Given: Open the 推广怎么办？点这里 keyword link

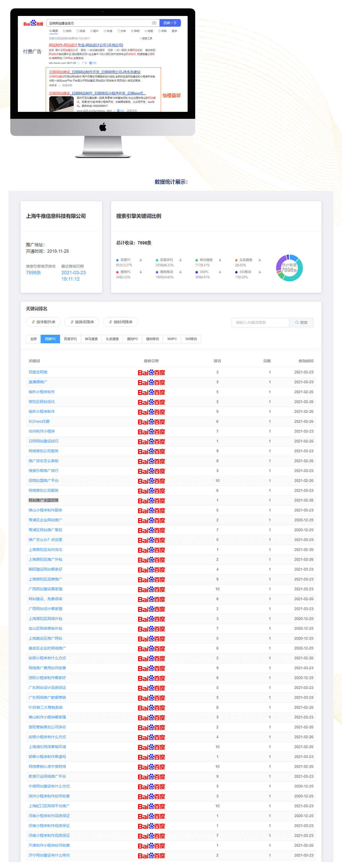Looking at the screenshot, I should pos(45,540).
